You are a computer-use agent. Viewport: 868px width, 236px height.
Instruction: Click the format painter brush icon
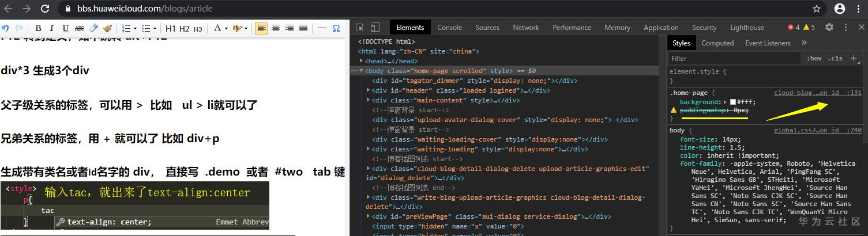coord(107,28)
